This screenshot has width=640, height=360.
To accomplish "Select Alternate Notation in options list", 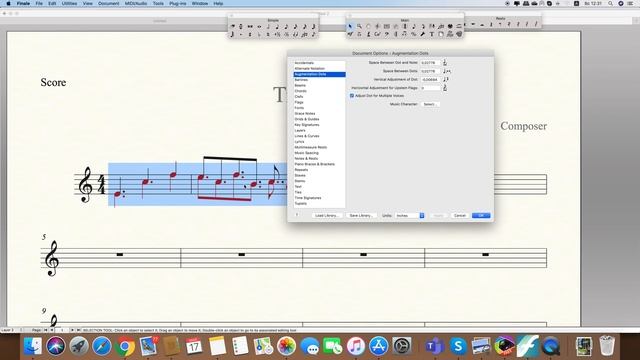I will [x=319, y=69].
